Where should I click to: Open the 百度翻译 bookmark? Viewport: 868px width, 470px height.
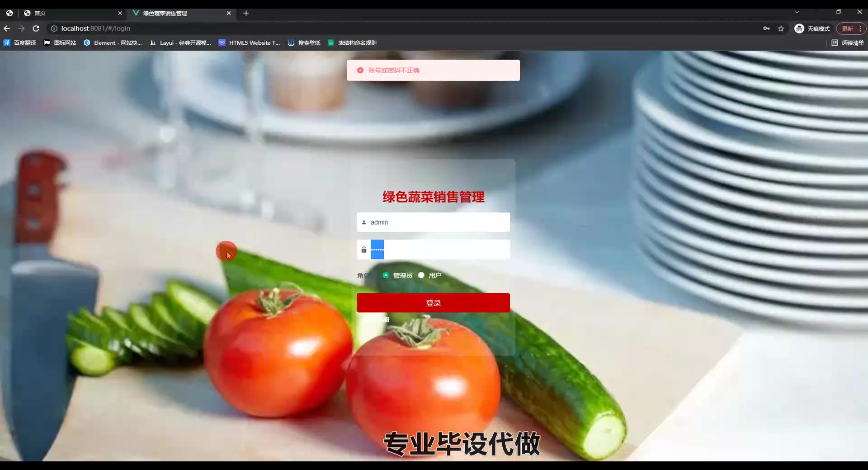point(20,42)
